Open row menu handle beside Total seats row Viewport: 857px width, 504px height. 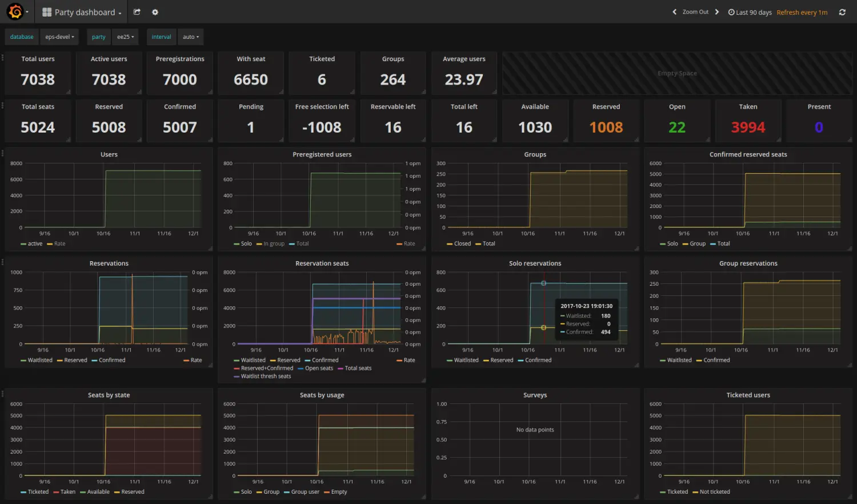coord(2,106)
